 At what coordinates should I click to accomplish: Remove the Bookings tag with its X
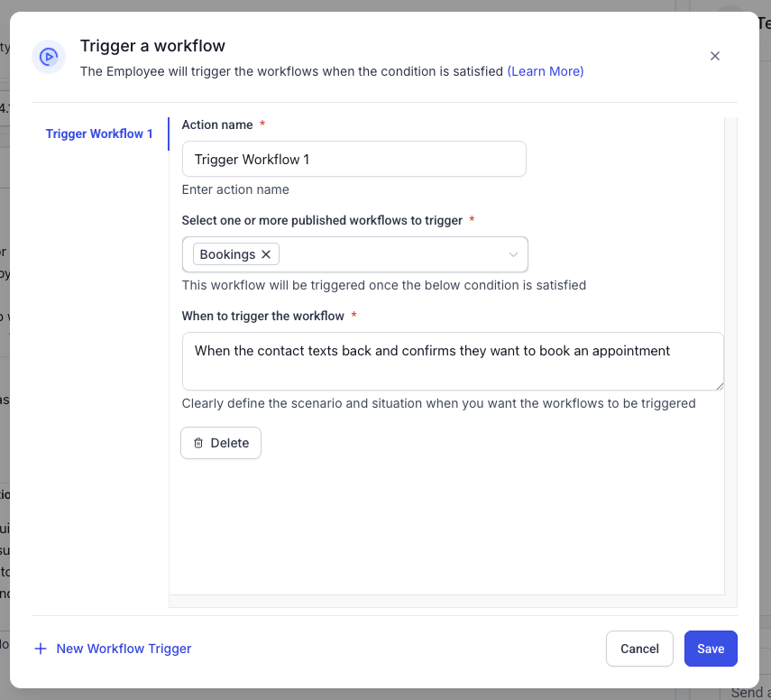(266, 254)
